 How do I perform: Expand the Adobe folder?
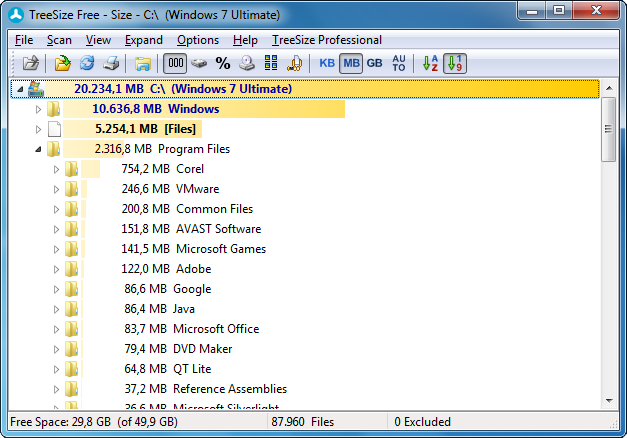coord(56,269)
